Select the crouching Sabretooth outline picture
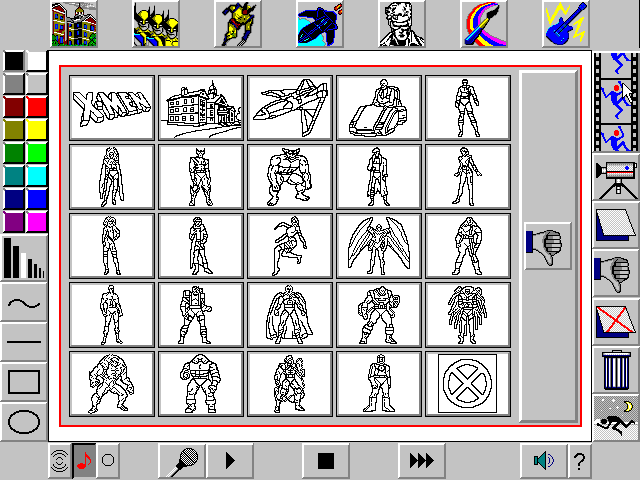This screenshot has width=640, height=480. click(x=112, y=384)
